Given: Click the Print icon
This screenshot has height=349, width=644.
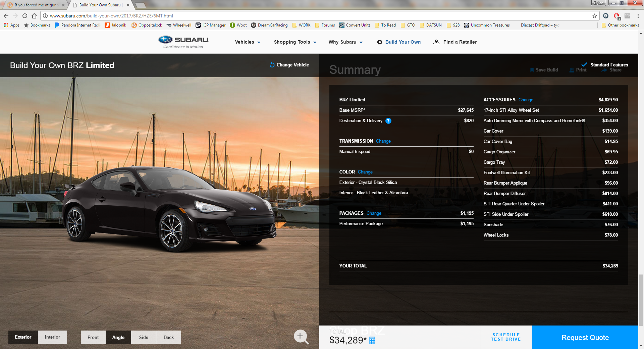Looking at the screenshot, I should (x=572, y=70).
